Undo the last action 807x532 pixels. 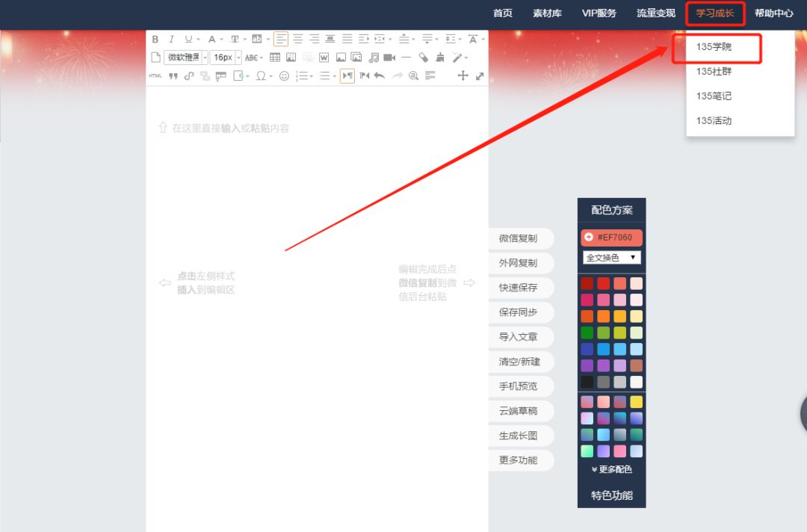pyautogui.click(x=380, y=76)
